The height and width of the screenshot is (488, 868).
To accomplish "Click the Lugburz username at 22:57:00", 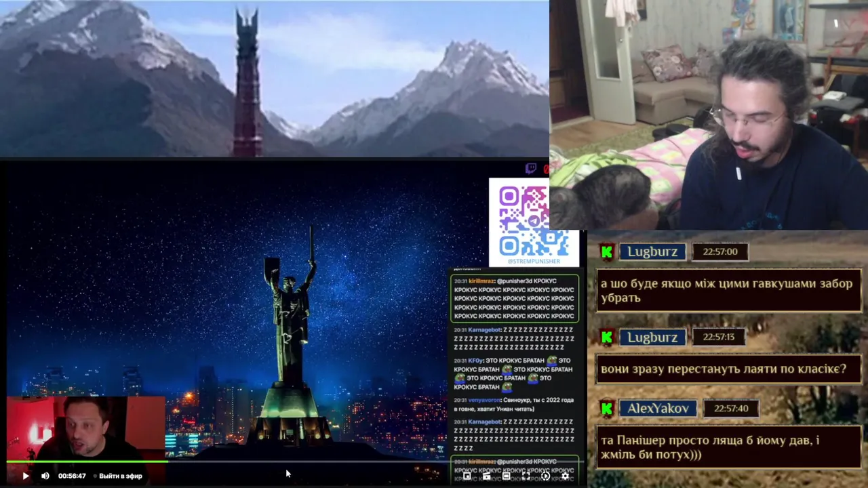I will (652, 251).
